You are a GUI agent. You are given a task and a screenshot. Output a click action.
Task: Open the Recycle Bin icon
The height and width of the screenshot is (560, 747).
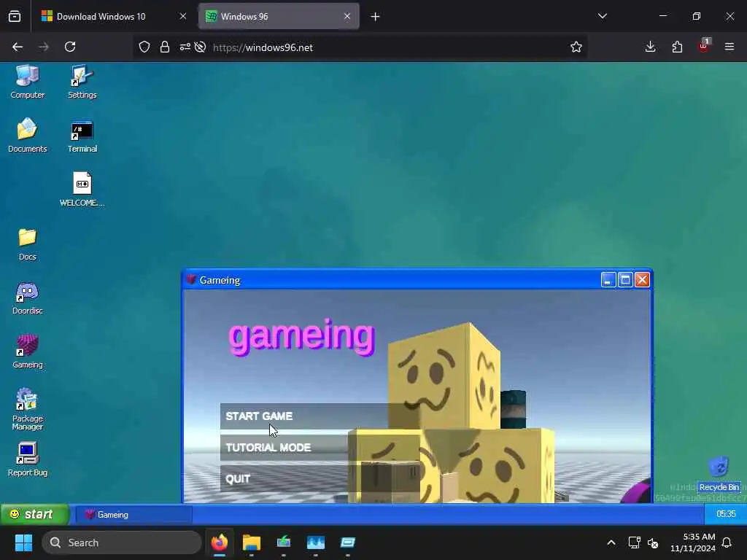719,473
